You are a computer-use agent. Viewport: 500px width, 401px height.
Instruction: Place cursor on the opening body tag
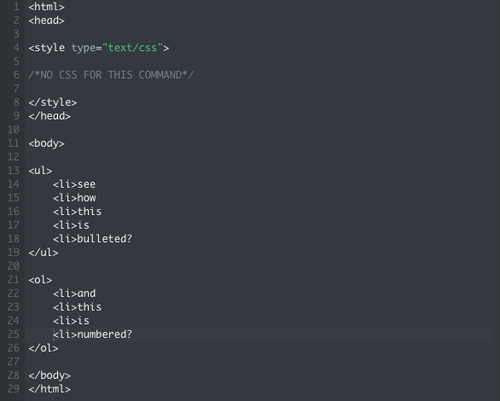46,143
